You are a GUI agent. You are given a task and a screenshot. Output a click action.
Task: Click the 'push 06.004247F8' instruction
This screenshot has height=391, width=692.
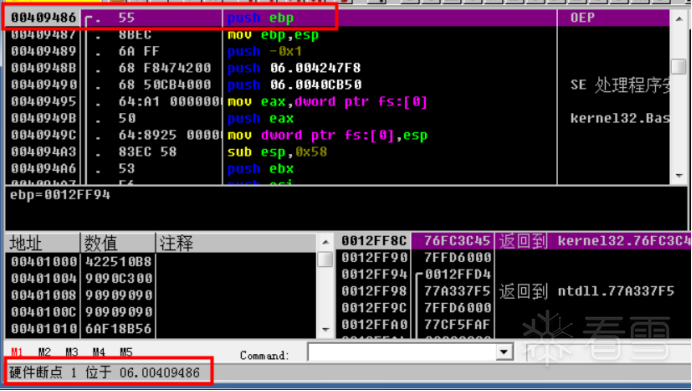(294, 68)
